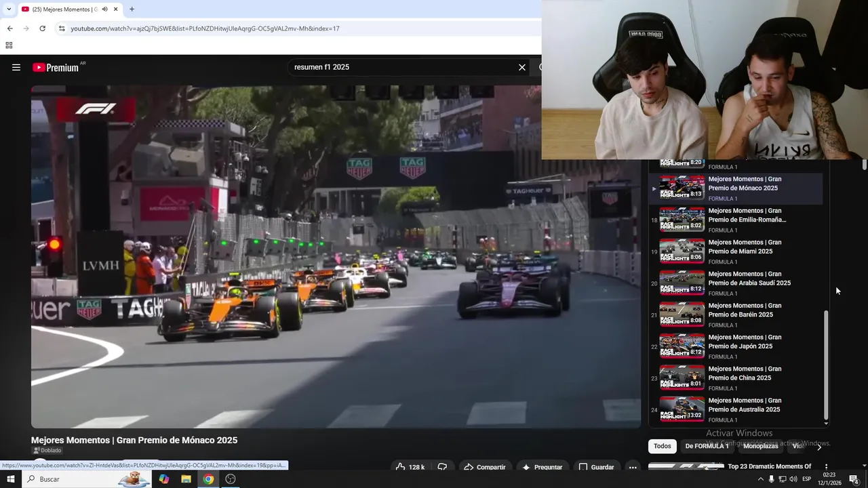
Task: Open 'Top 23 Dramatic Moments Of' recommended video
Action: pos(769,466)
